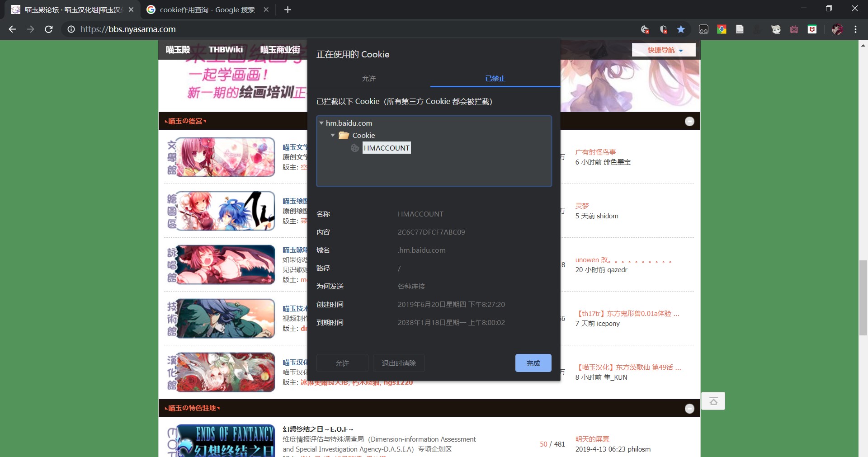Click the blocked cookies icon in address bar
Screen dimensions: 868x457
(x=645, y=29)
